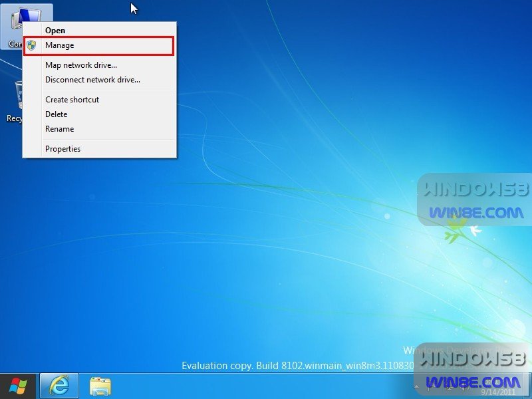Launch Internet Explorer from the taskbar
Screen dimensions: 532x399
pyautogui.click(x=59, y=386)
